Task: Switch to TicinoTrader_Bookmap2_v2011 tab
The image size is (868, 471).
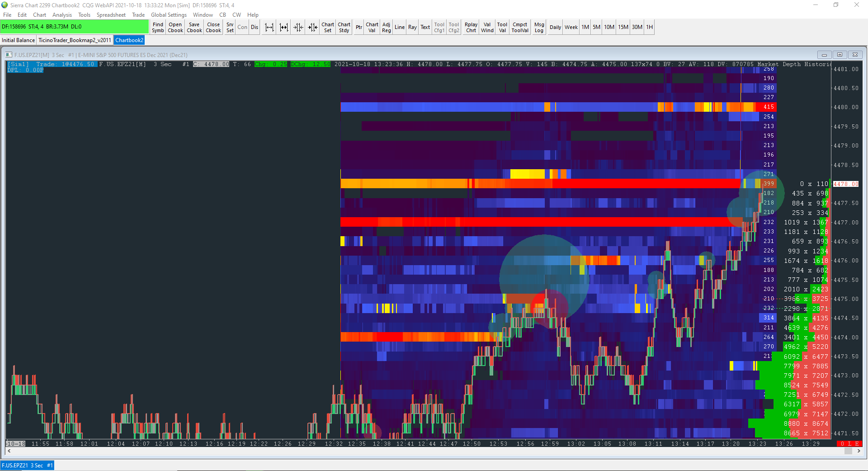Action: 75,40
